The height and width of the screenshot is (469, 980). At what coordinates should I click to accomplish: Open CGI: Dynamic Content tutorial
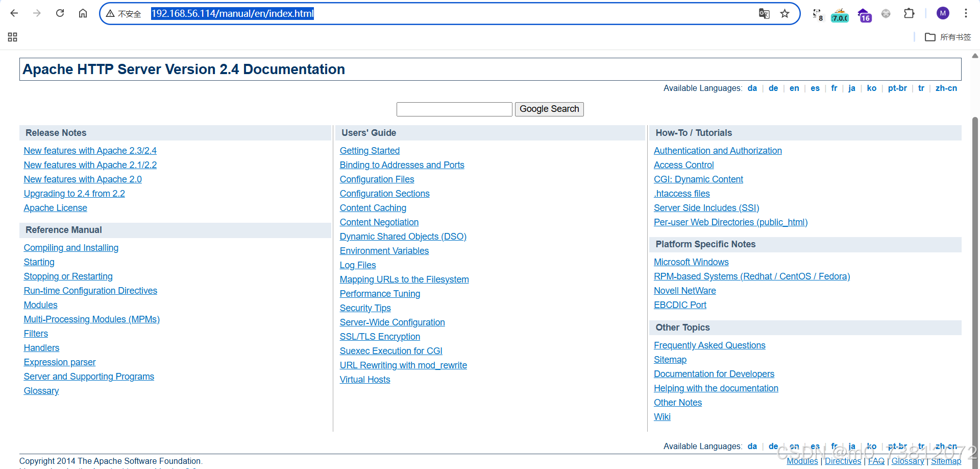pyautogui.click(x=698, y=179)
